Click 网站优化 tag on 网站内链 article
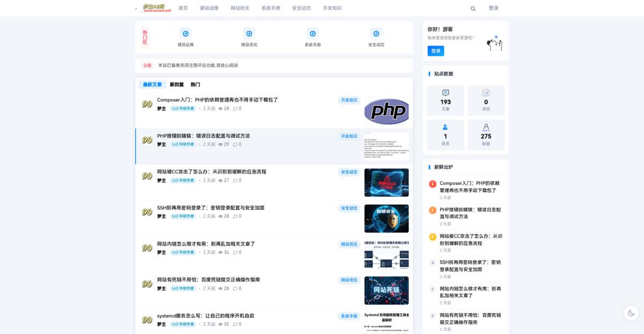Screen dimensions: 644x334 (349, 244)
